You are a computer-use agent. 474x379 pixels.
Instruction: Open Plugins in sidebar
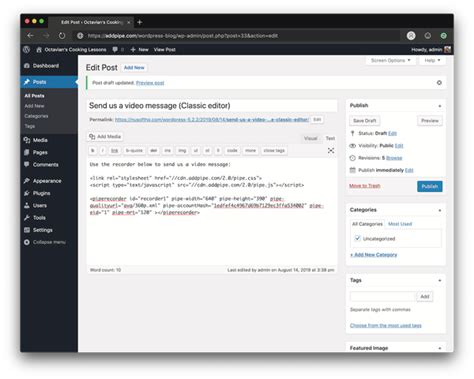(49, 193)
